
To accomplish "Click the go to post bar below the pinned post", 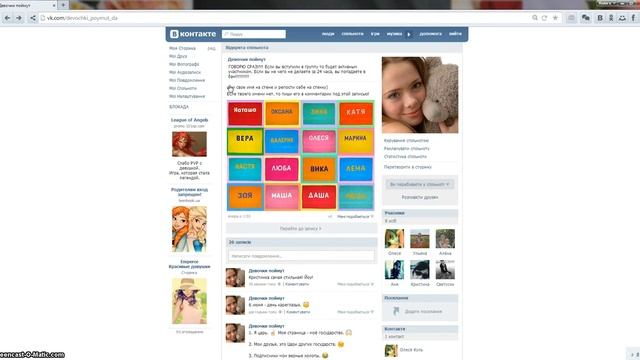I will pos(301,229).
